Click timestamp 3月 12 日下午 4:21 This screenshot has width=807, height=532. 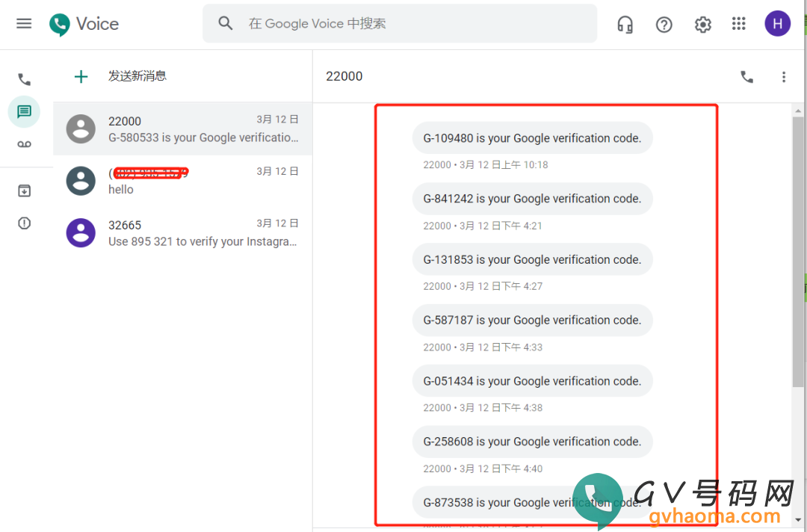(501, 226)
